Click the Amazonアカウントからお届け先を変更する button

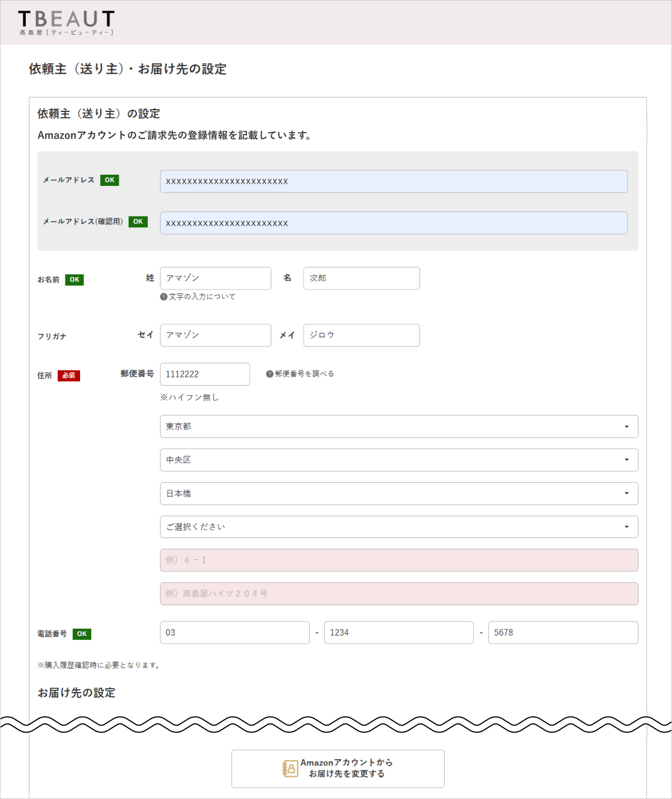[x=338, y=769]
